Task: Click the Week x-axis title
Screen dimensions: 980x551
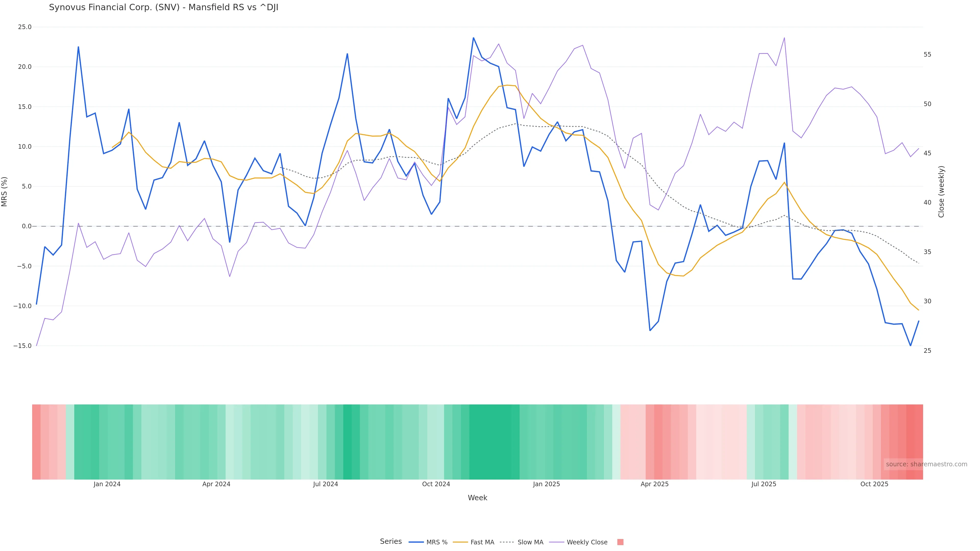Action: (x=477, y=498)
